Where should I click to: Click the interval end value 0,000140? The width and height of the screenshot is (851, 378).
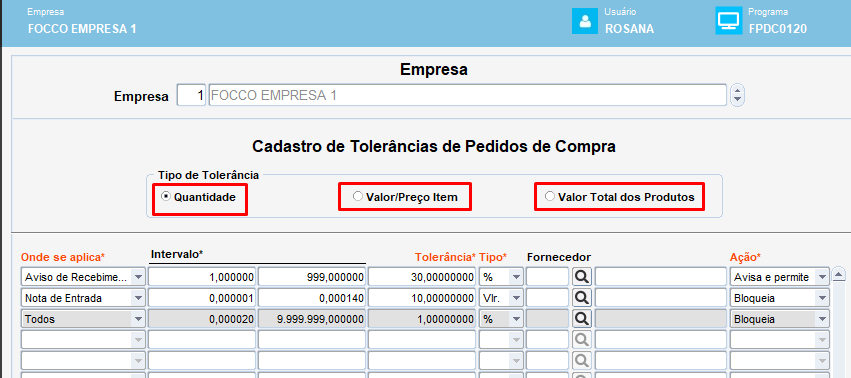pyautogui.click(x=312, y=298)
